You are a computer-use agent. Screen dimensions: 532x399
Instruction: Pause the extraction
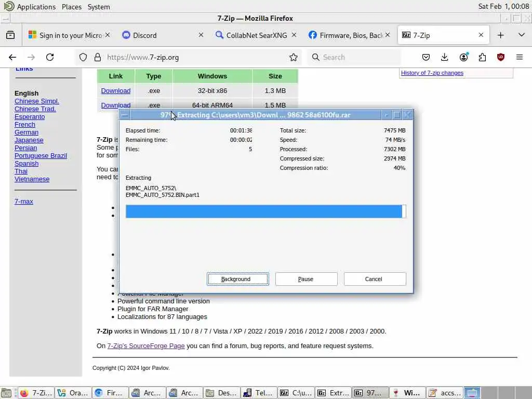306,279
